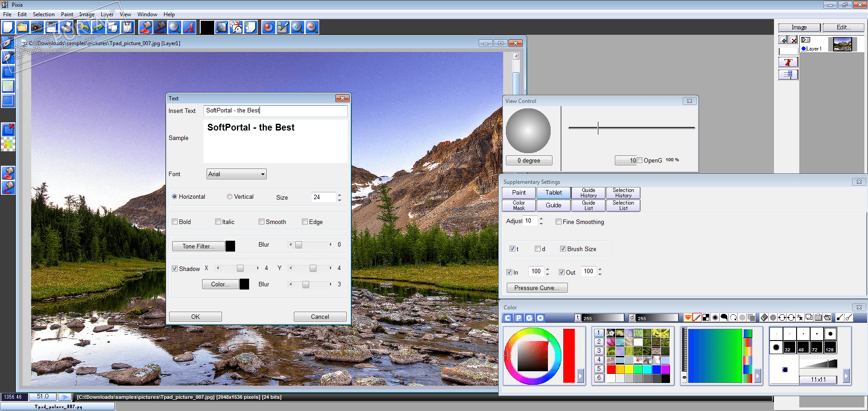Switch color panel to C mode
Screen dimensions: 868x411
tap(508, 318)
